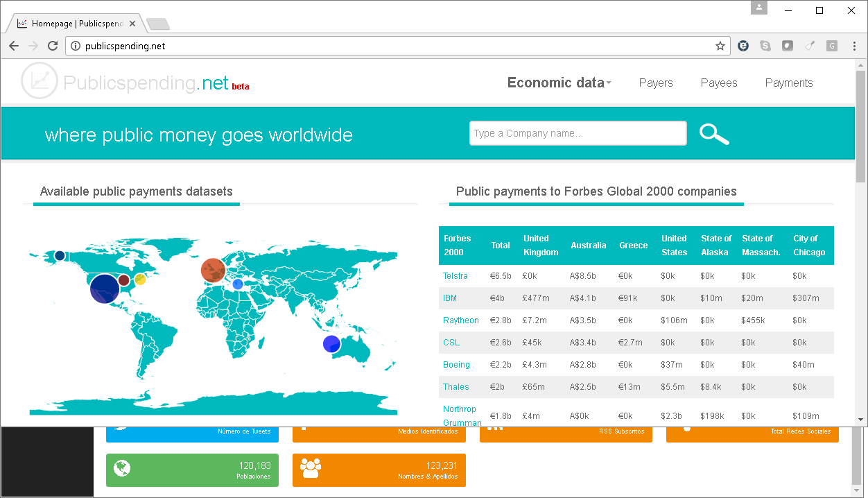
Task: Click the Total Redes Sociales card in background window
Action: [x=752, y=433]
